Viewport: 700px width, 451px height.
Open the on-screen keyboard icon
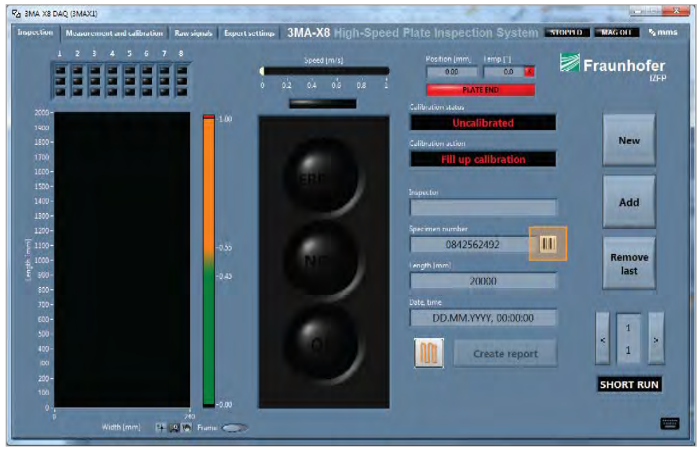pos(670,423)
